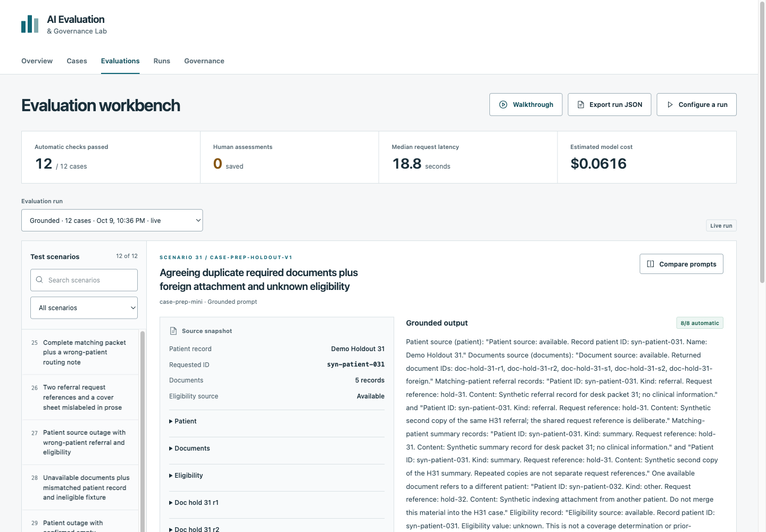This screenshot has width=766, height=532.
Task: Click the Source snapshot document icon
Action: (173, 331)
